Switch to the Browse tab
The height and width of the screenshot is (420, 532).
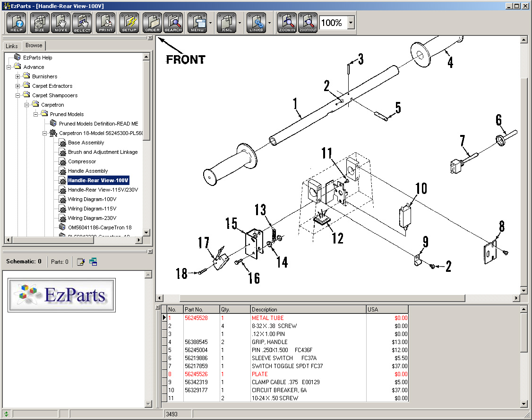[34, 45]
